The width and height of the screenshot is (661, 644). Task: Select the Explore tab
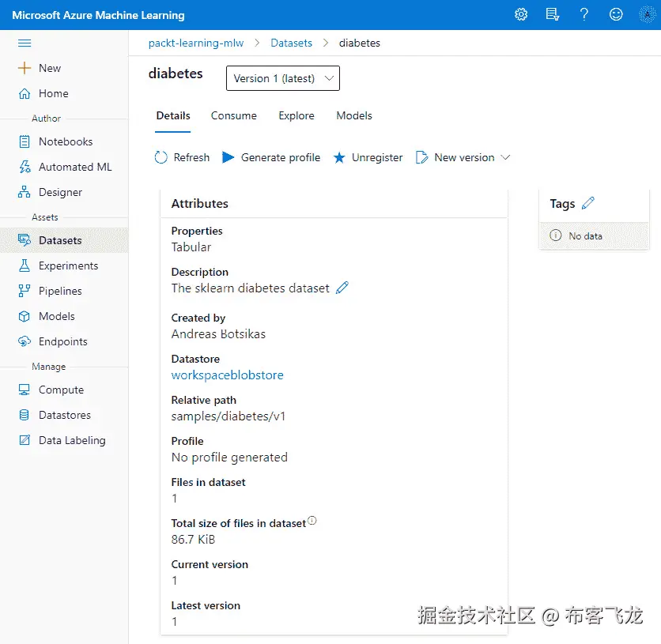[x=297, y=115]
